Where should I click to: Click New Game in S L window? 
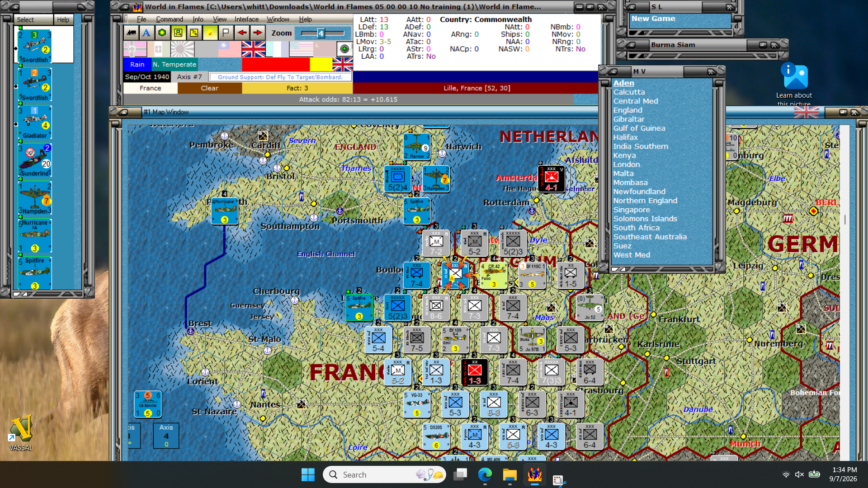point(653,19)
